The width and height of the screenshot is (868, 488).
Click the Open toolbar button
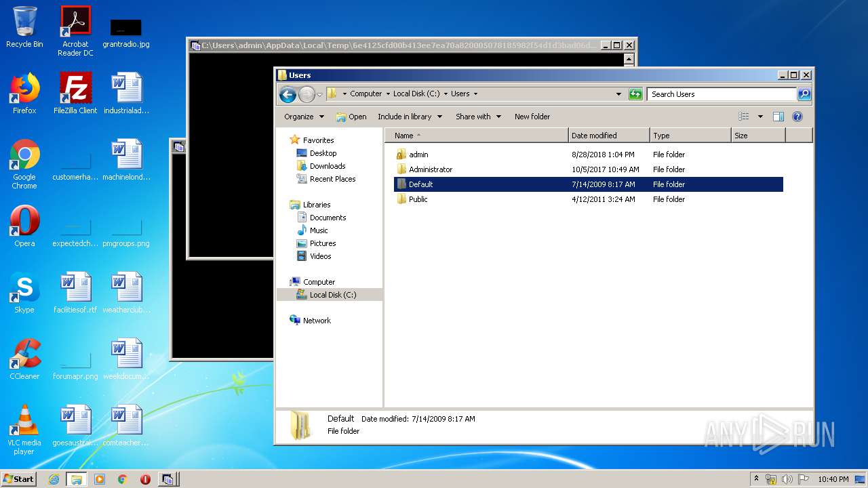click(x=351, y=117)
